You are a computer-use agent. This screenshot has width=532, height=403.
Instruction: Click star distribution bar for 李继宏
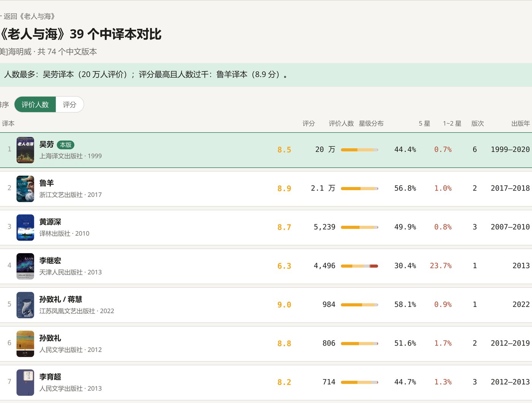click(x=359, y=266)
